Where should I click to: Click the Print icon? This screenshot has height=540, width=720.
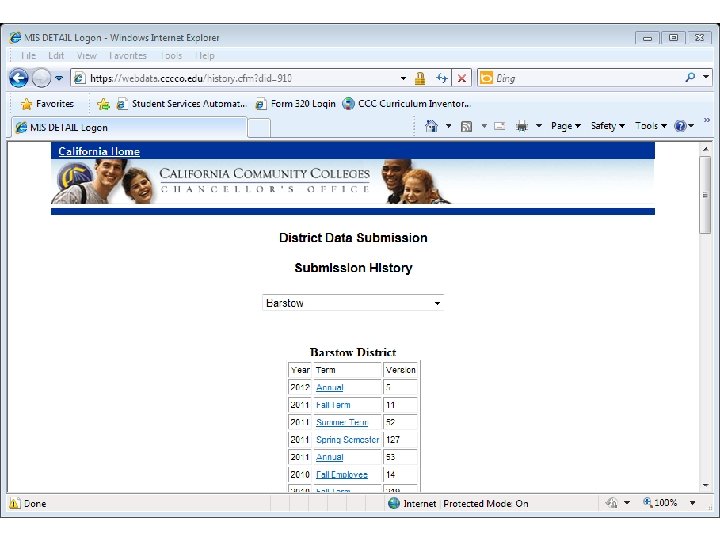click(x=522, y=126)
